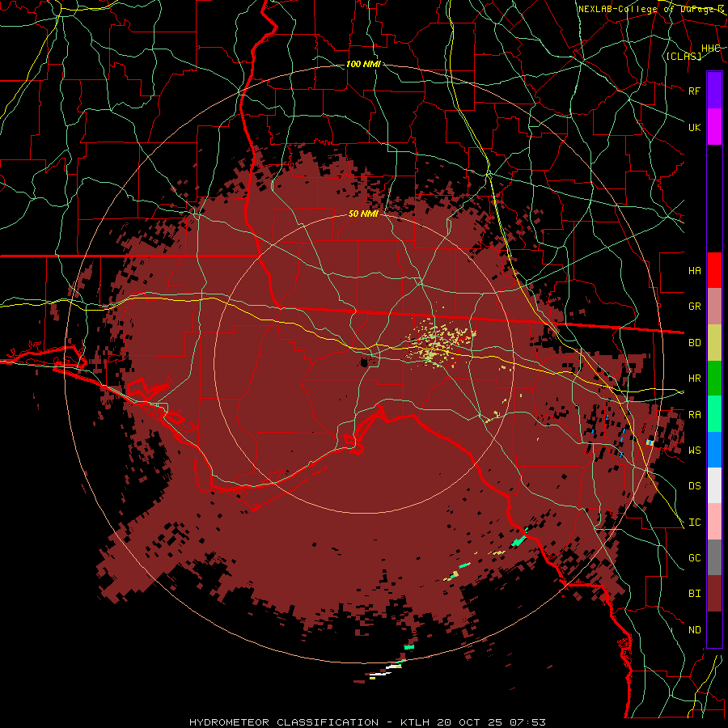Click the GC gray legend swatch

pyautogui.click(x=714, y=557)
